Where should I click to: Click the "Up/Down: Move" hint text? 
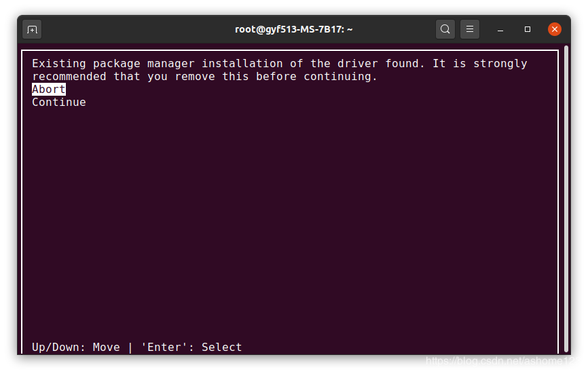coord(76,348)
